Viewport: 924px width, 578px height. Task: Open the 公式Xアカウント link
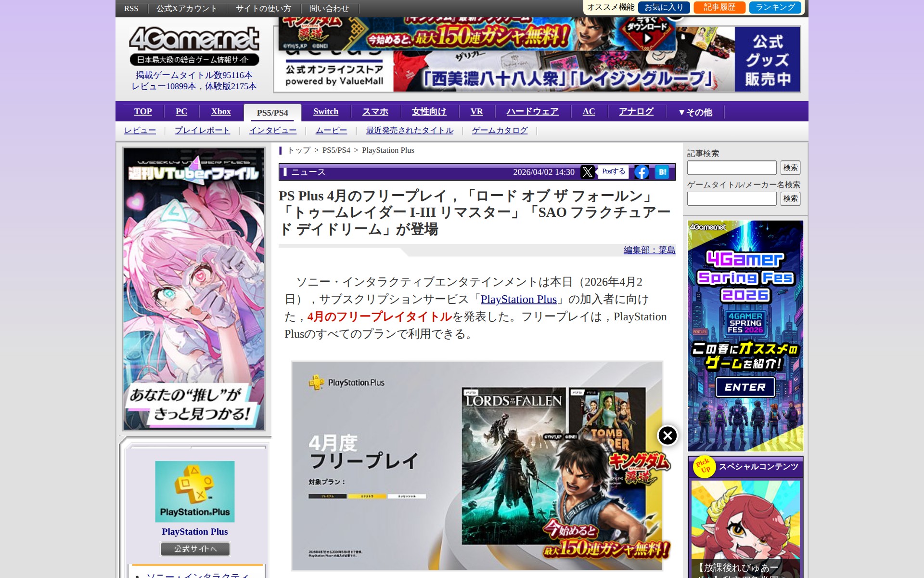[187, 9]
